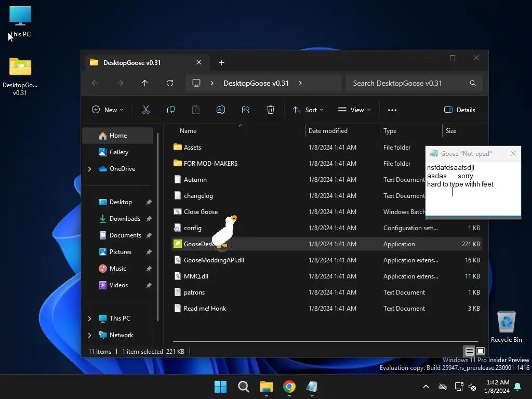Select Close Goose batch file
This screenshot has height=399, width=532.
(x=201, y=212)
